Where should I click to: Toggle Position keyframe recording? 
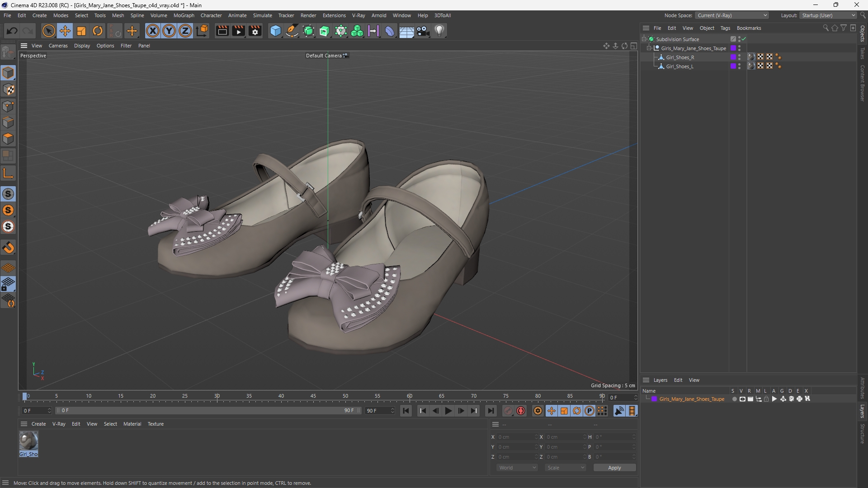pos(552,411)
